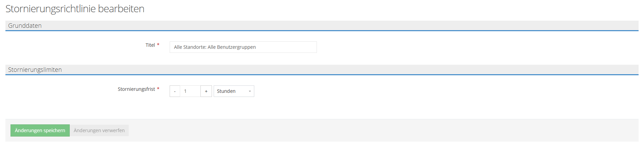Focus the Titel text field
This screenshot has height=143, width=644.
[243, 47]
